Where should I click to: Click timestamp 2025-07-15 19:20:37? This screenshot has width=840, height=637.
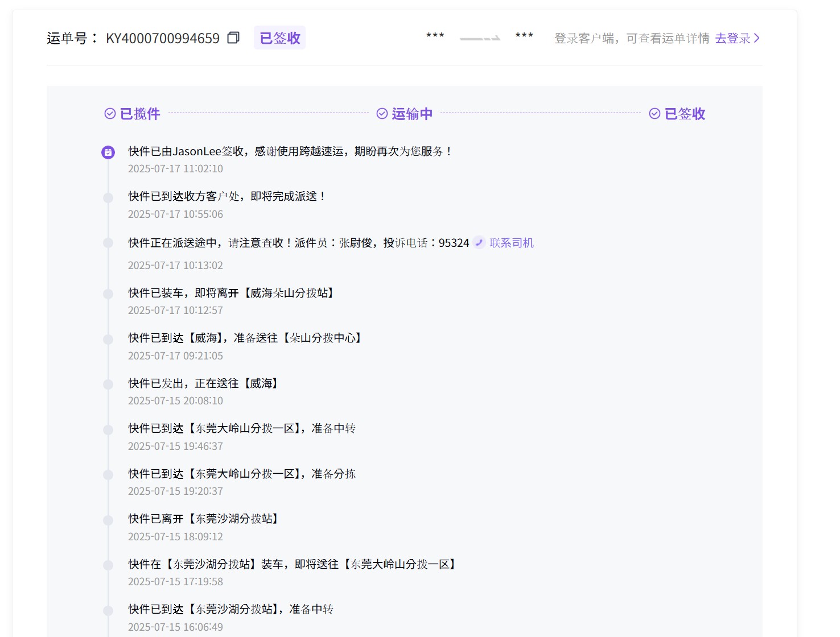click(x=175, y=491)
